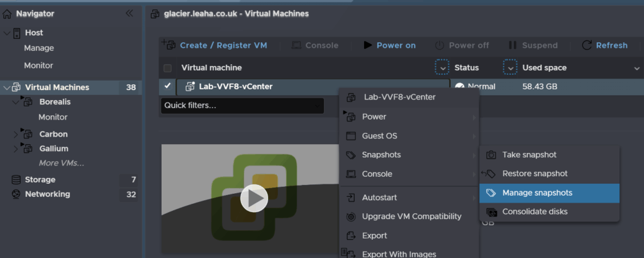
Task: Click the Carbon VM icon
Action: (28, 134)
